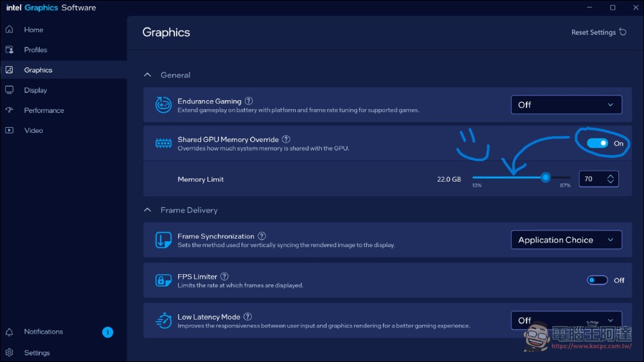Click the Reset Settings circular arrow icon
Viewport: 644px width, 362px height.
[623, 31]
